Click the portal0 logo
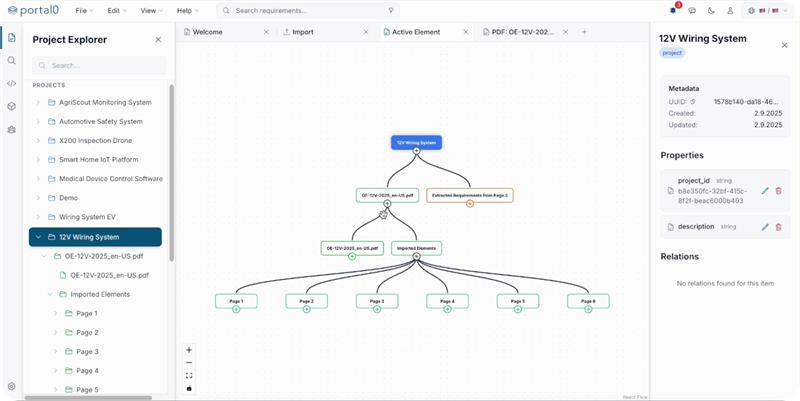 [33, 10]
